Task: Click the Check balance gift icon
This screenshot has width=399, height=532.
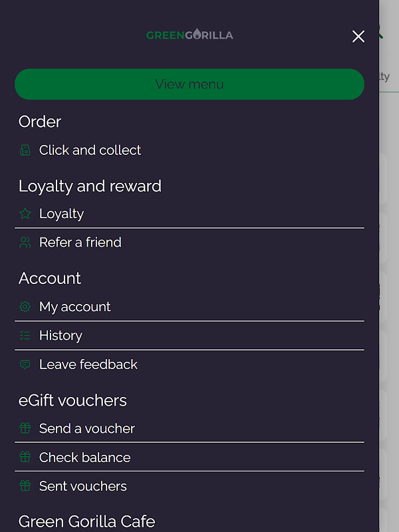Action: pos(25,458)
